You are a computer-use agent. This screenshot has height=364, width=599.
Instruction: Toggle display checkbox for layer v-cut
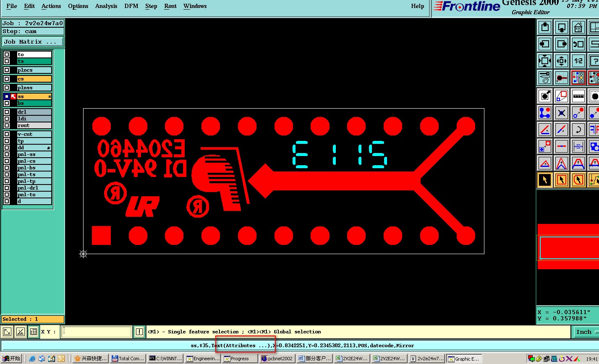[7, 134]
